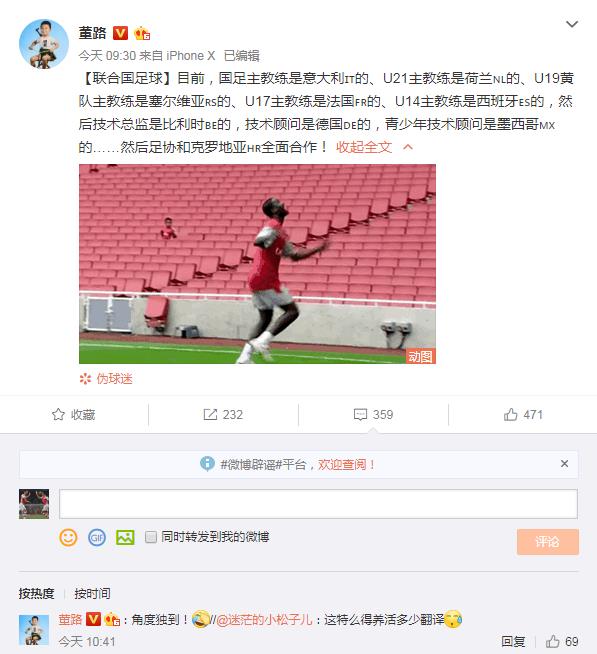The height and width of the screenshot is (654, 597).
Task: Open the post options chevron menu
Action: click(x=572, y=24)
